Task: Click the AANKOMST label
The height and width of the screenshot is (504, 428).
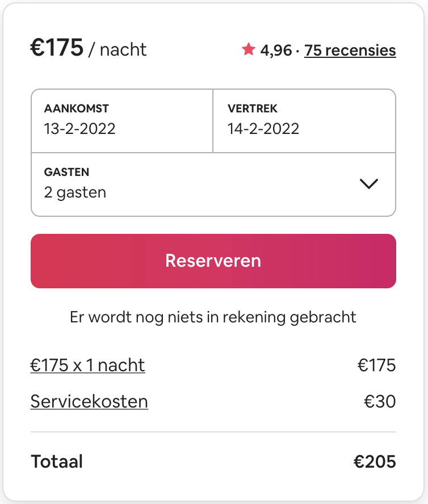Action: click(x=77, y=108)
